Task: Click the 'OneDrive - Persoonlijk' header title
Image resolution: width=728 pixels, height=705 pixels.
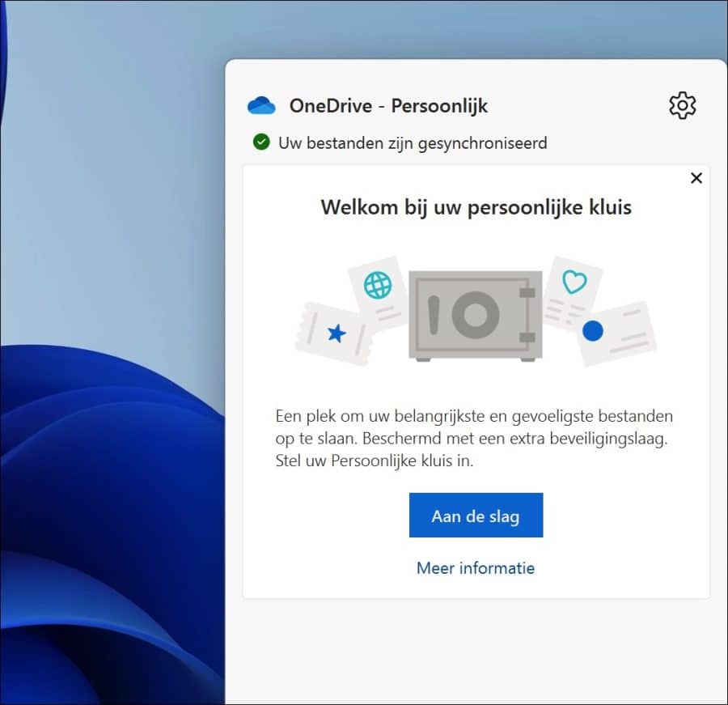Action: (390, 105)
